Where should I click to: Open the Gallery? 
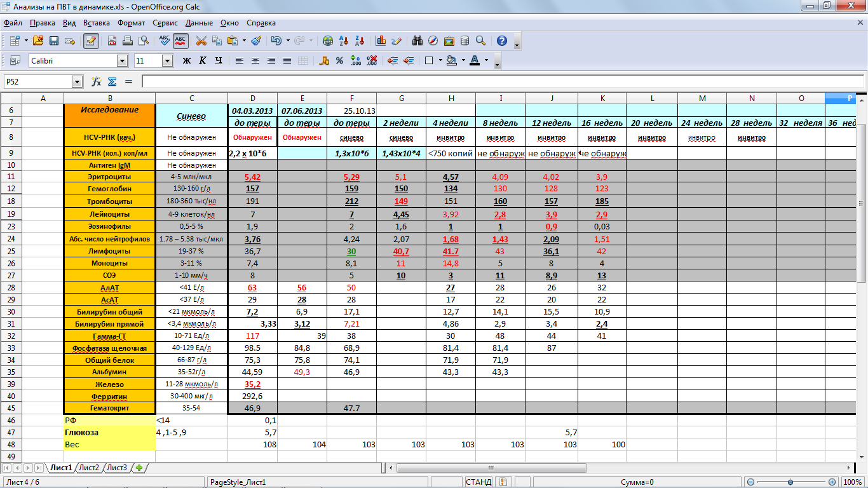click(x=449, y=41)
